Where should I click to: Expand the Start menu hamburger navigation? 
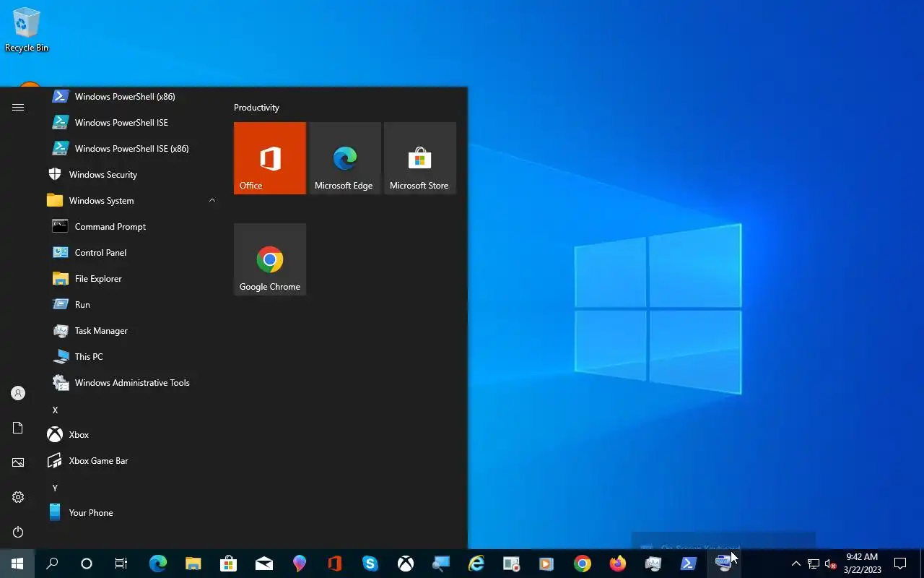tap(18, 107)
